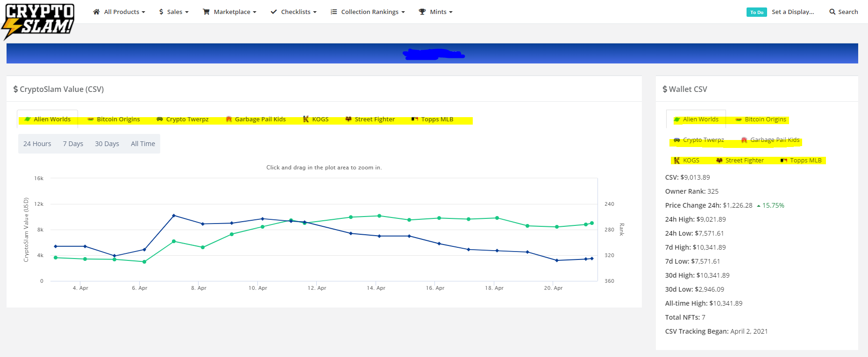Click the CryptoSlam Value (CSV) heading

pyautogui.click(x=58, y=89)
